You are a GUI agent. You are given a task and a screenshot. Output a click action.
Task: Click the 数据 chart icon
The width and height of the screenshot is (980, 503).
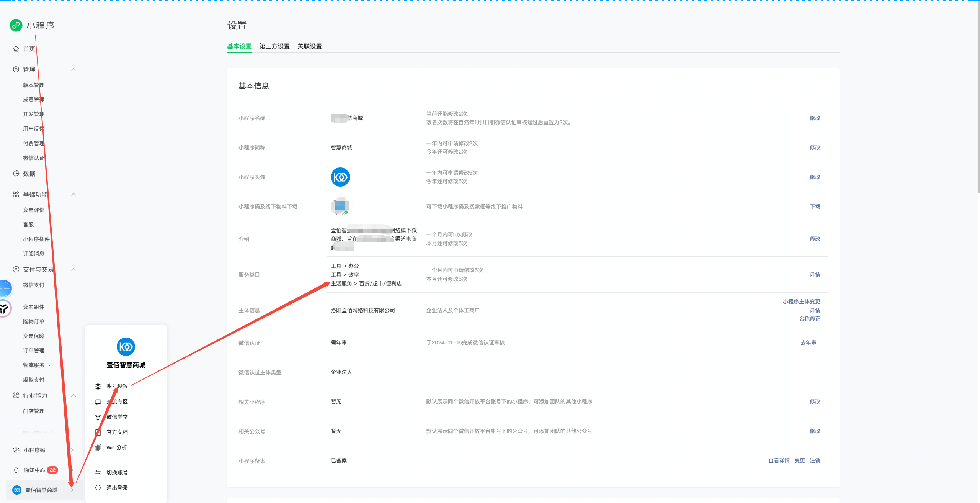click(16, 174)
